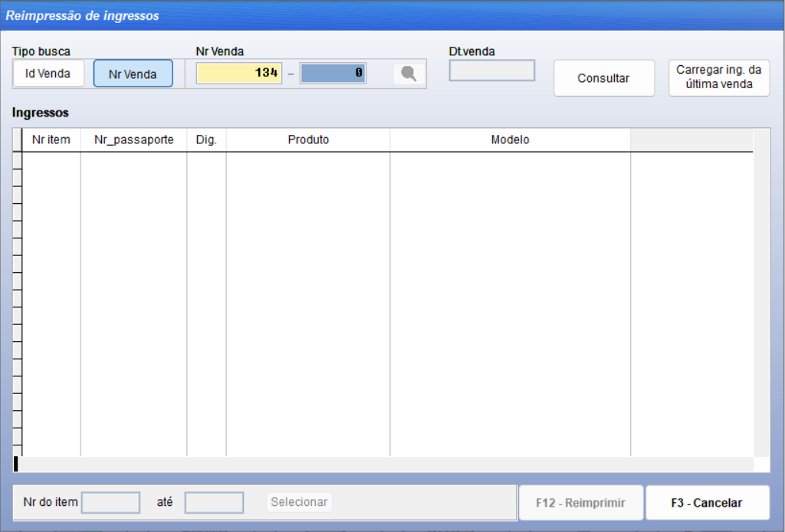Click the Consultar button
Image resolution: width=785 pixels, height=532 pixels.
tap(603, 77)
